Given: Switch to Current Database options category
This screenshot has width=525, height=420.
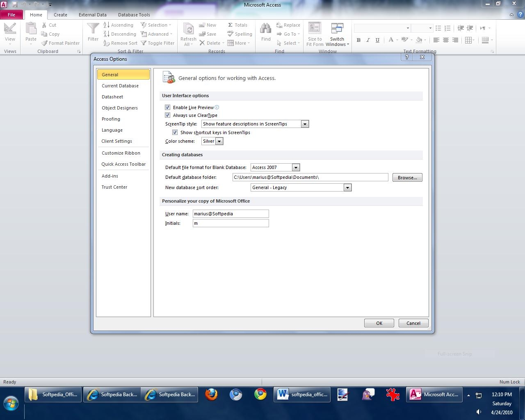Looking at the screenshot, I should click(120, 86).
